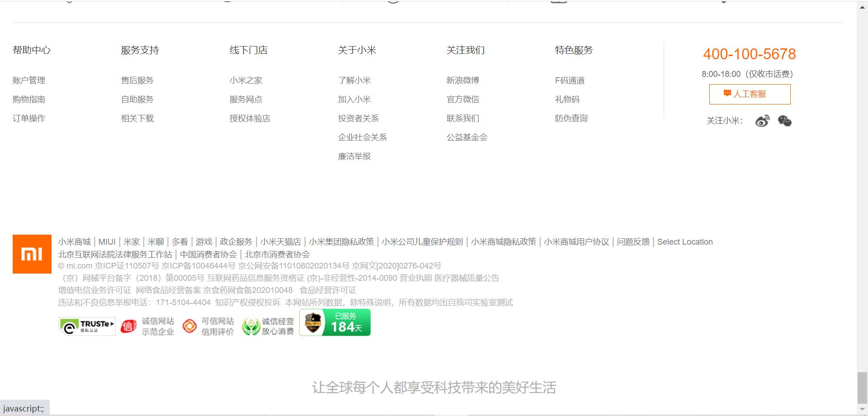The height and width of the screenshot is (416, 868).
Task: Open the 公益基金会 link
Action: click(467, 137)
